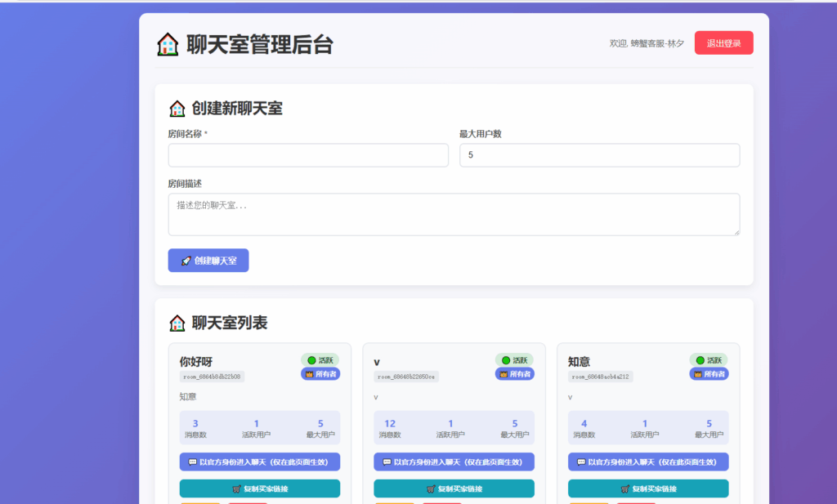Toggle the 活跃 status badge on the 你好呀 card
Viewport: 837px width, 504px height.
pyautogui.click(x=320, y=359)
